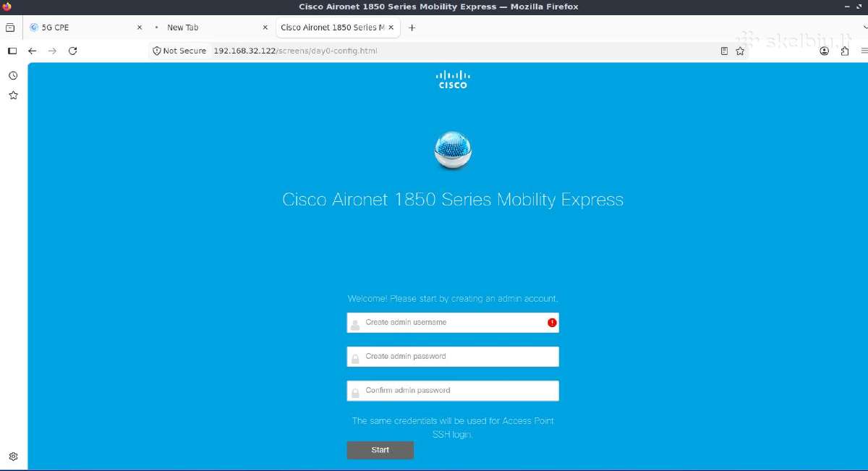868x471 pixels.
Task: Click the Cisco Aironet 1850 Series heading
Action: [x=453, y=200]
